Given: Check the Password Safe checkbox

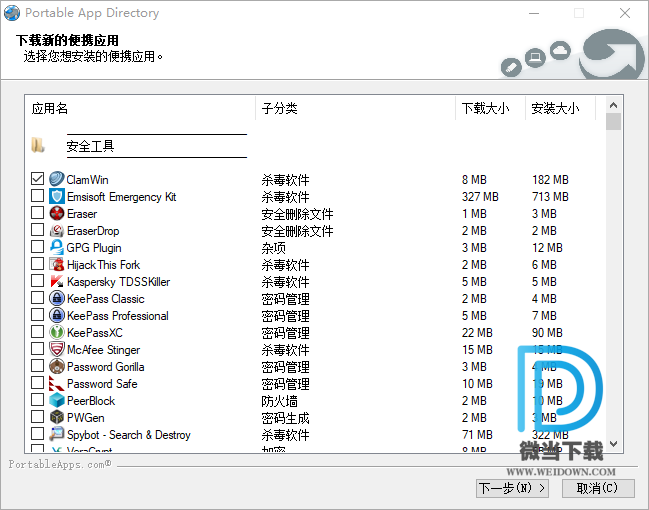Looking at the screenshot, I should click(37, 382).
